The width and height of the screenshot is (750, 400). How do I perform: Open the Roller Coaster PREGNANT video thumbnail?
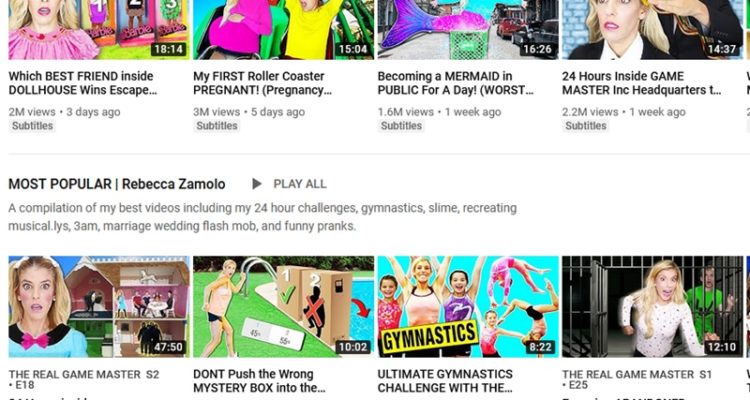[284, 30]
